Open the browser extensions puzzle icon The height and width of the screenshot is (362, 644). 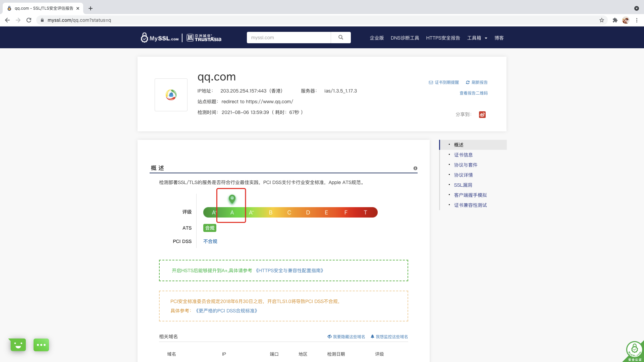[x=615, y=20]
